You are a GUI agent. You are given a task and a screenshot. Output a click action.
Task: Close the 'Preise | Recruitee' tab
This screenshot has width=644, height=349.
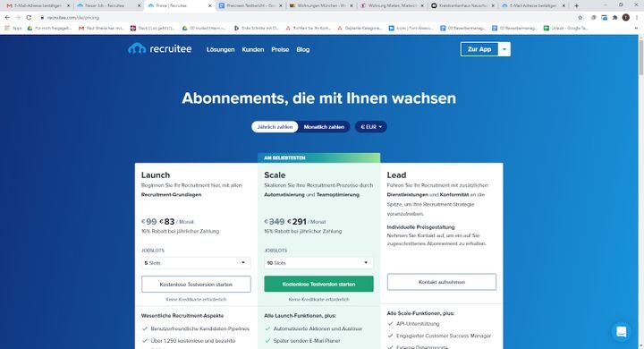tap(210, 5)
